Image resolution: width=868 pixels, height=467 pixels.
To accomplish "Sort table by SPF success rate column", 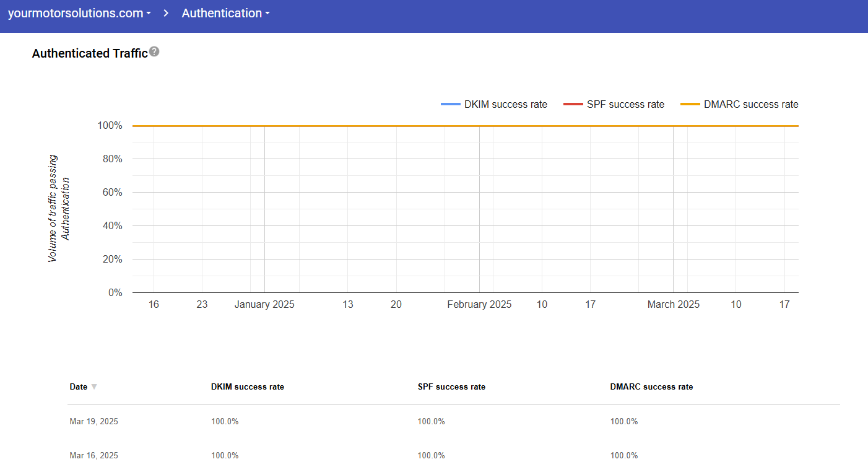I will coord(451,386).
